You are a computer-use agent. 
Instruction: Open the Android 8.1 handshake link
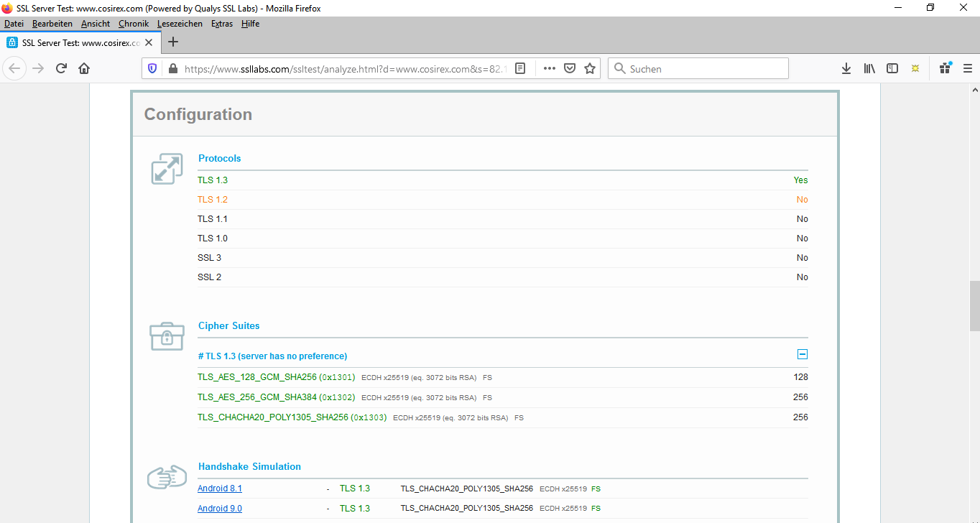[x=220, y=489]
